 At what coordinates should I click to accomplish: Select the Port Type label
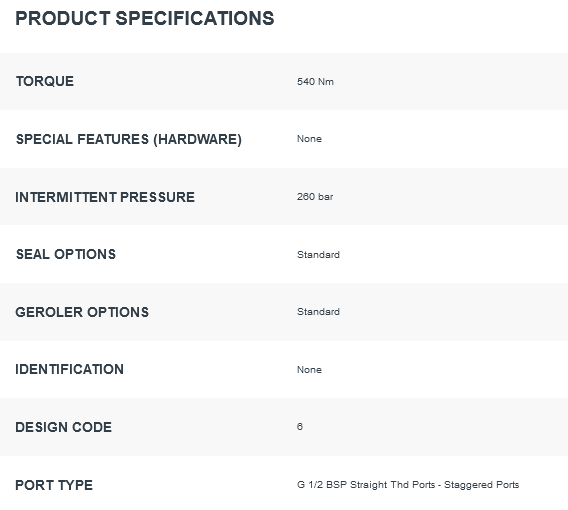54,485
